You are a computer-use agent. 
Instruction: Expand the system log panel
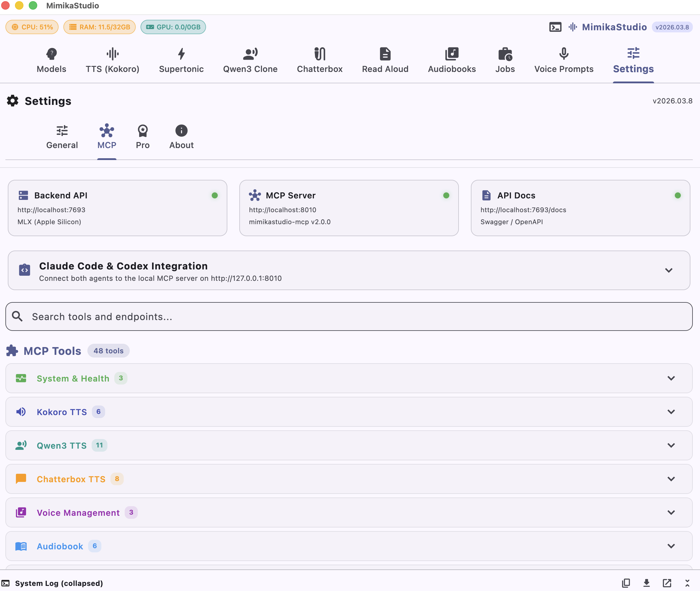687,583
